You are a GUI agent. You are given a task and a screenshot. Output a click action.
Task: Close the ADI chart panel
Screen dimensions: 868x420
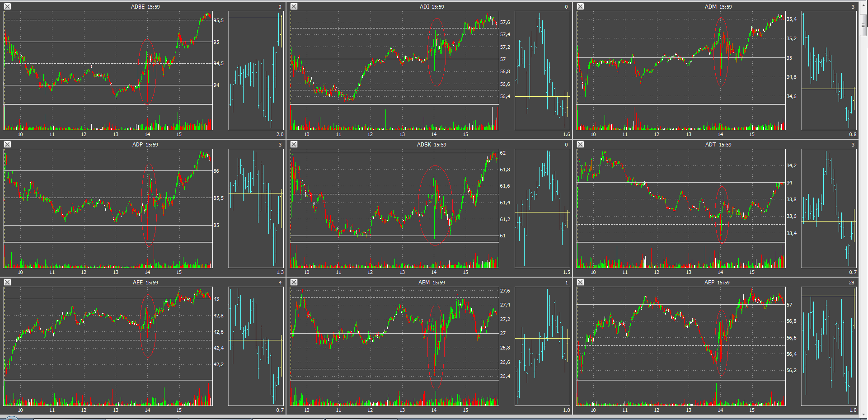[294, 6]
